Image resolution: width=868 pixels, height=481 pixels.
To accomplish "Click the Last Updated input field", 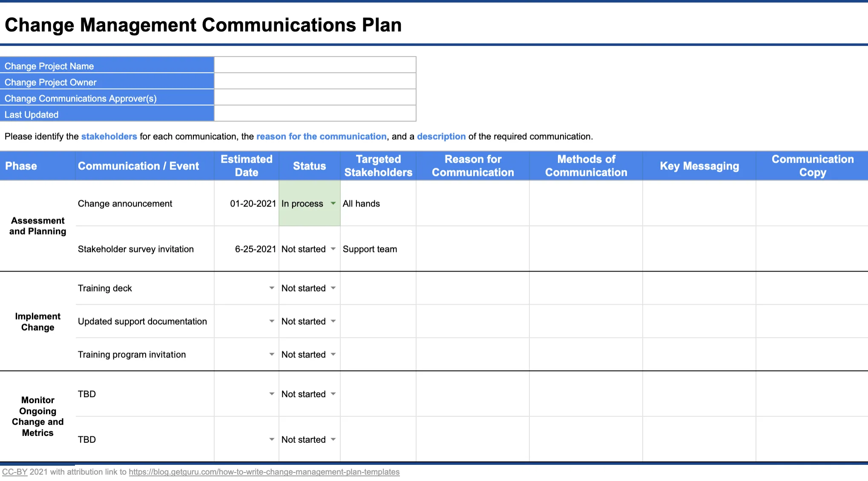I will (x=314, y=113).
